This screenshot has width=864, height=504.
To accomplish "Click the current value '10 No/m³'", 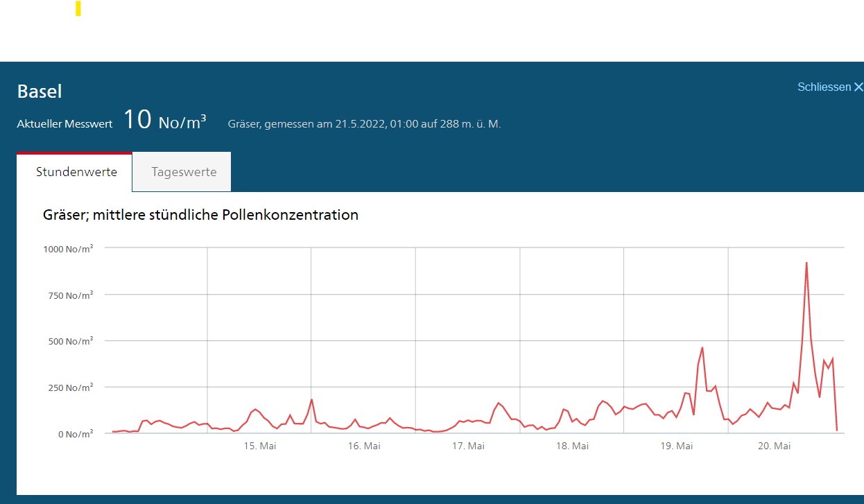I will click(164, 121).
